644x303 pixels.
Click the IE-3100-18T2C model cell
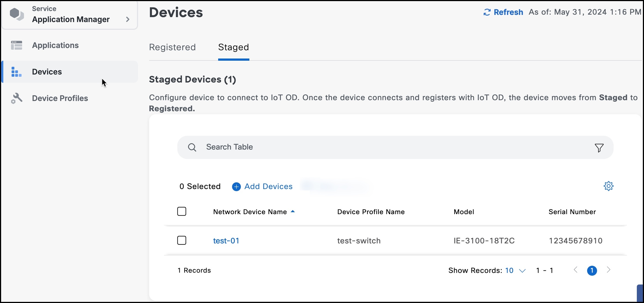[x=484, y=241]
